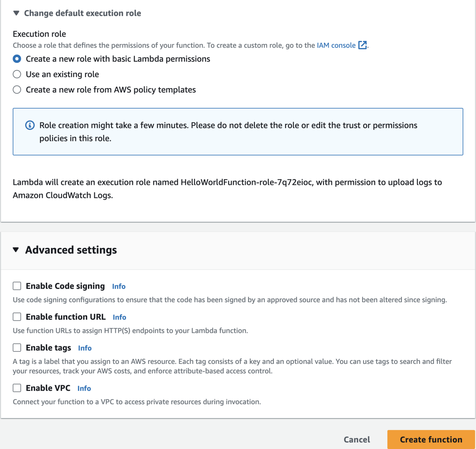The height and width of the screenshot is (449, 476).
Task: Open Info link for Enable Code signing
Action: tap(119, 286)
